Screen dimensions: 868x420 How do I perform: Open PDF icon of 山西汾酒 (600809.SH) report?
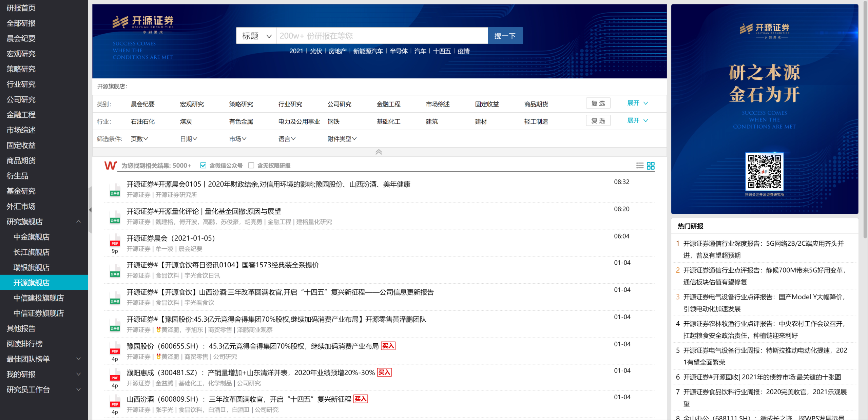pyautogui.click(x=115, y=401)
